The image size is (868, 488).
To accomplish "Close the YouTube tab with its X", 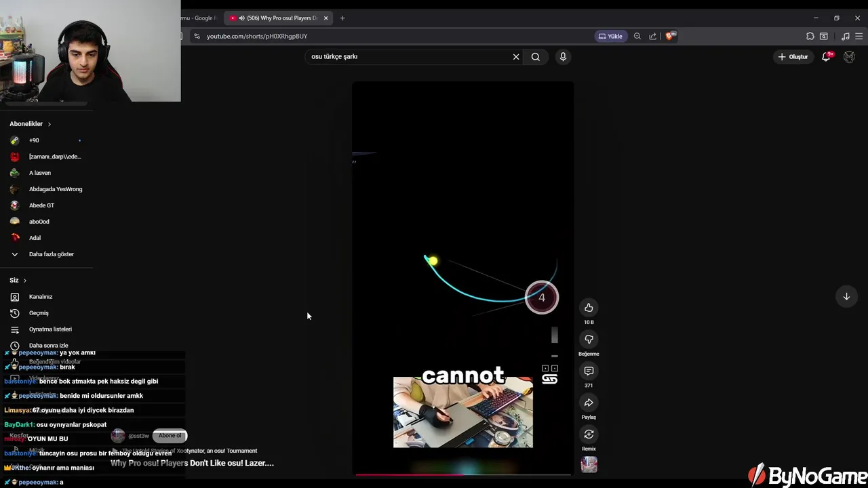I will pos(325,18).
